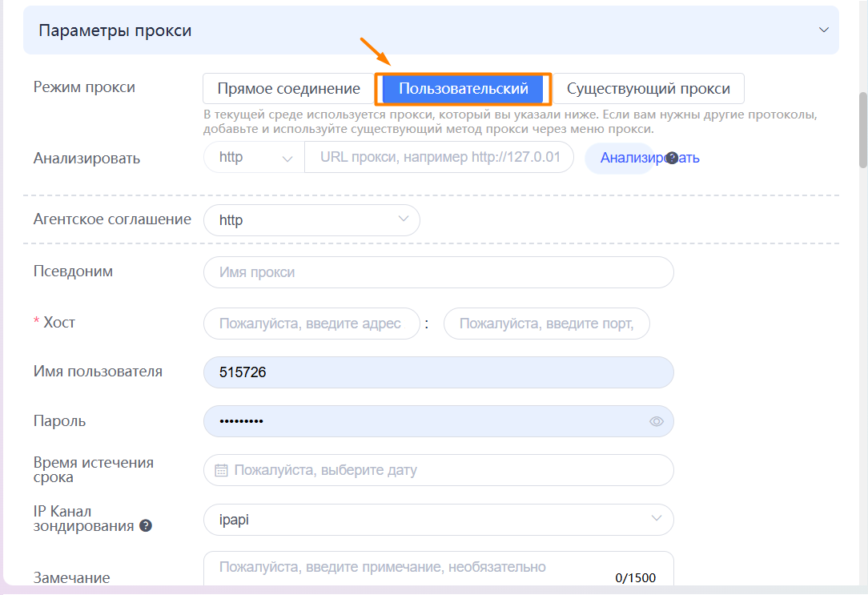Click the host port input field

[x=546, y=324]
